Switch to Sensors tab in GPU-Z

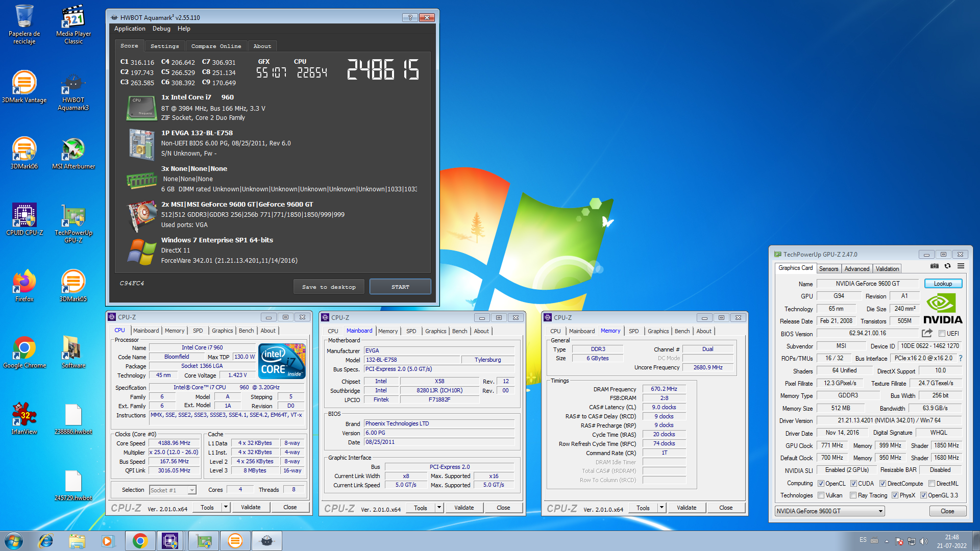pos(828,269)
